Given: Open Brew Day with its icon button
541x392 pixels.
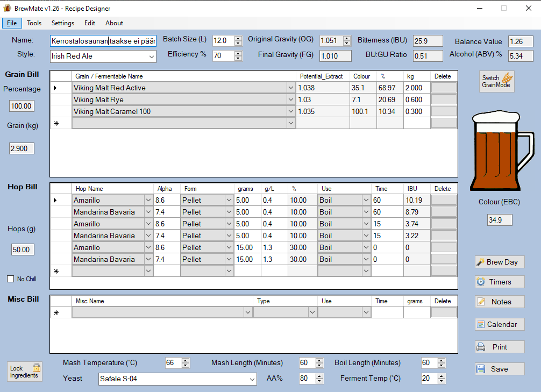Looking at the screenshot, I should click(500, 262).
